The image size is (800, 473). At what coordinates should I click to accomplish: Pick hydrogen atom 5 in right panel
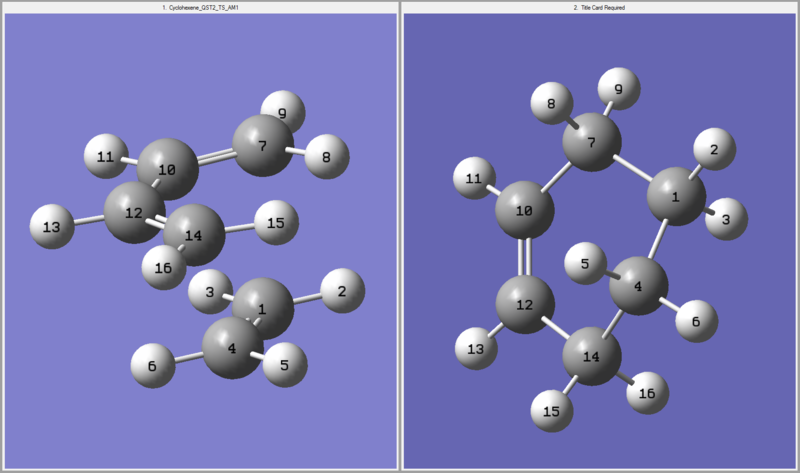587,265
